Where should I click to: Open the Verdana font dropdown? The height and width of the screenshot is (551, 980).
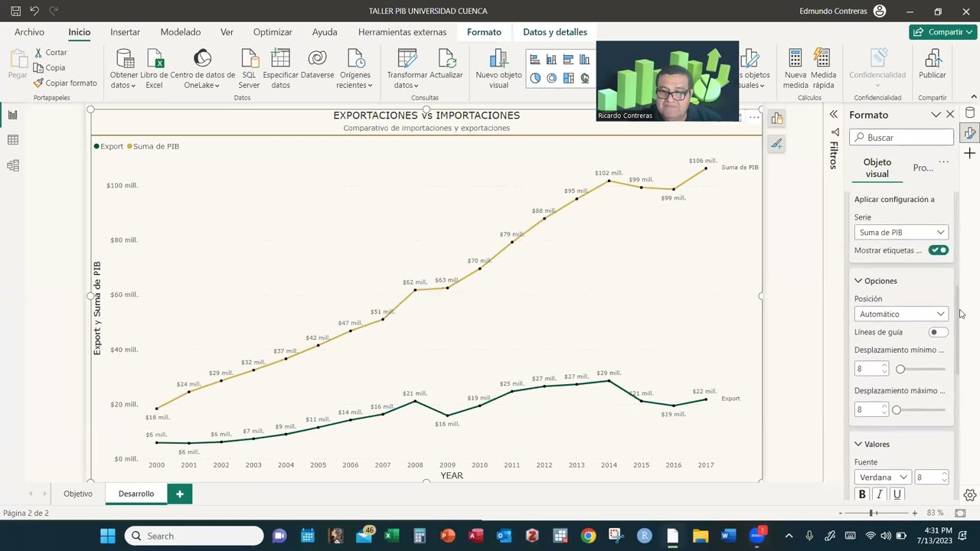[x=883, y=477]
